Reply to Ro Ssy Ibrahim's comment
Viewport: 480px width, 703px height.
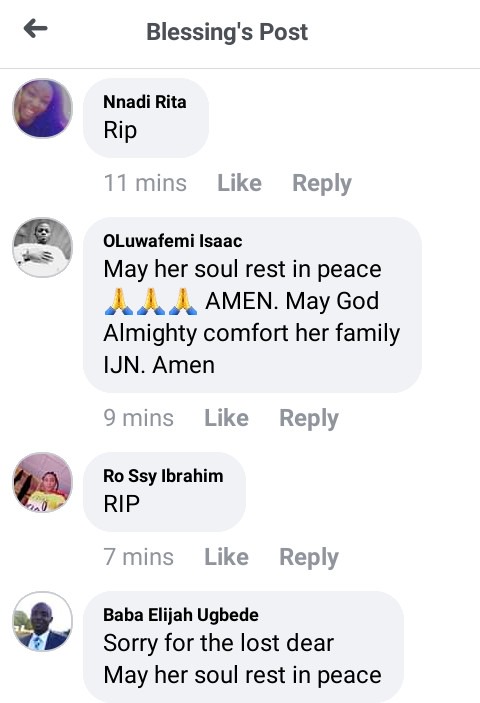(309, 557)
